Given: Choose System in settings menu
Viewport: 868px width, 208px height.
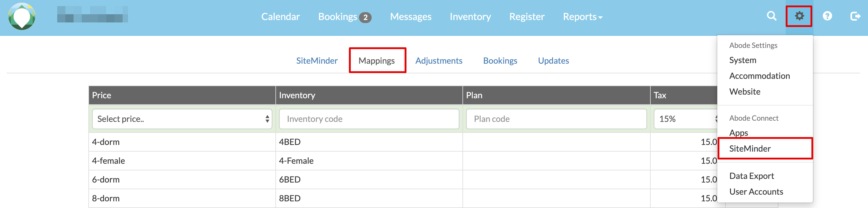Looking at the screenshot, I should tap(743, 60).
